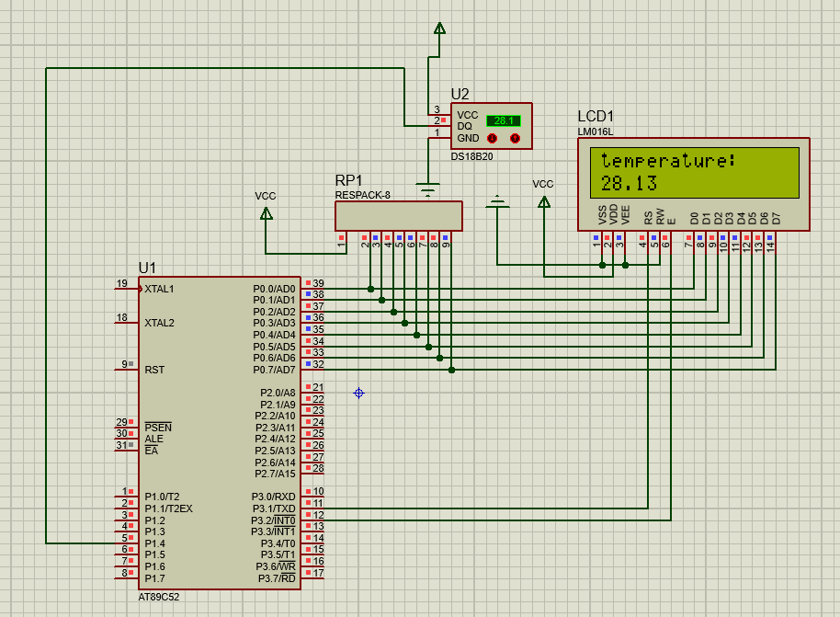Click the LM016L part name label
Image resolution: width=840 pixels, height=617 pixels.
point(596,131)
